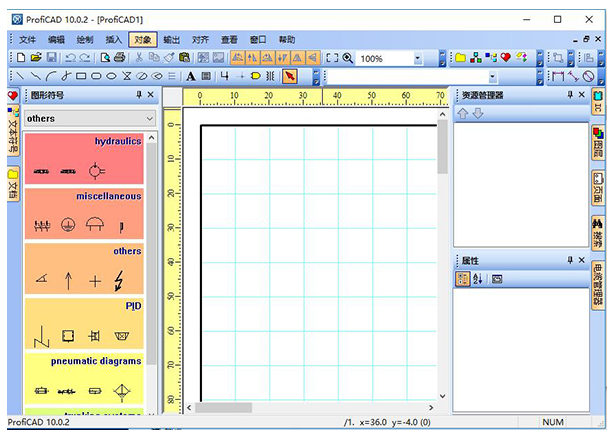Select the PID symbol category
This screenshot has height=434, width=613.
[x=84, y=324]
